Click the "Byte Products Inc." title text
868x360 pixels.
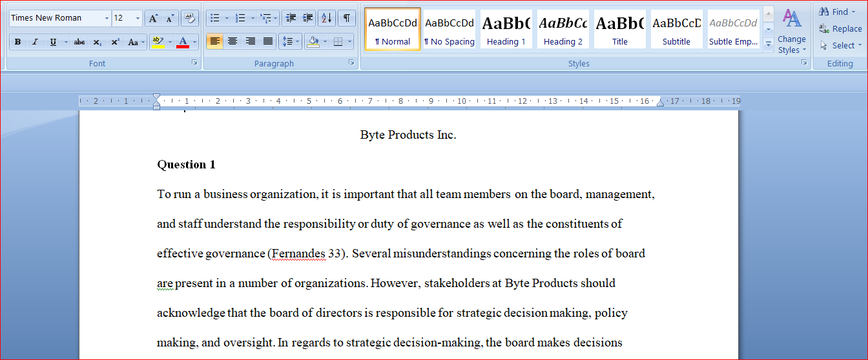(x=408, y=135)
